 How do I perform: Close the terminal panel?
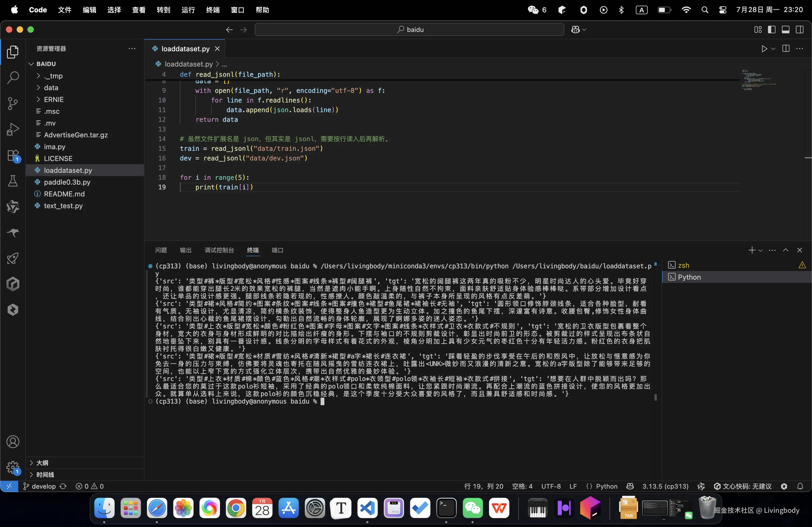click(799, 250)
